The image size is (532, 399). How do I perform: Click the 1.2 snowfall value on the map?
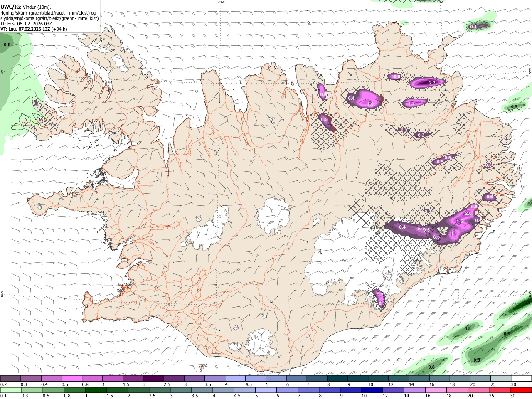pos(411,103)
